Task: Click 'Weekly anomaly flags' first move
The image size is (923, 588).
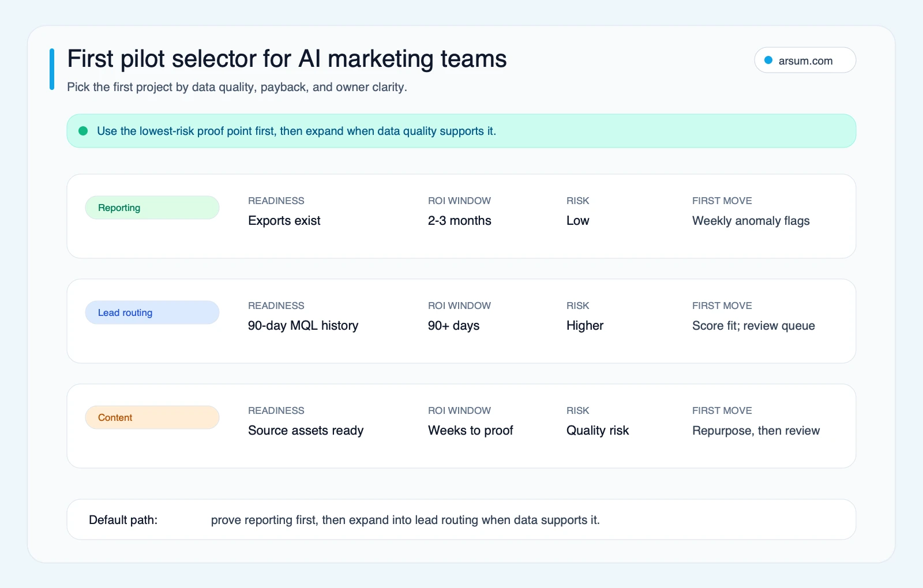Action: coord(751,221)
